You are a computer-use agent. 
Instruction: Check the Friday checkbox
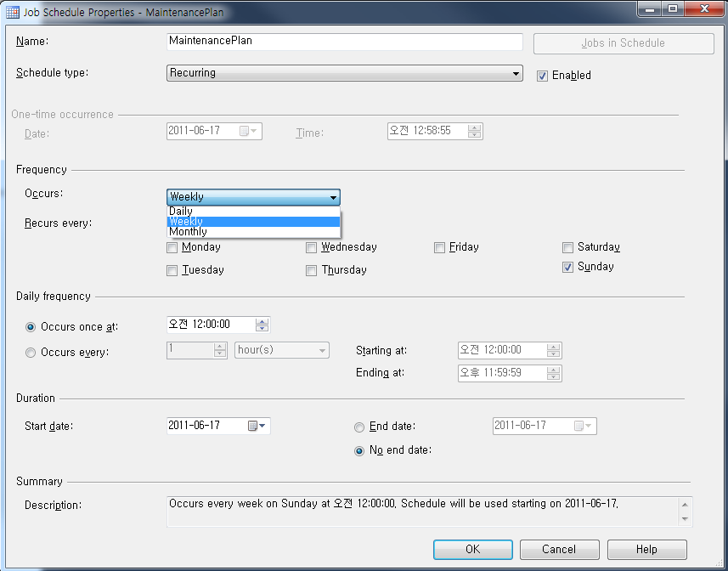pos(439,247)
